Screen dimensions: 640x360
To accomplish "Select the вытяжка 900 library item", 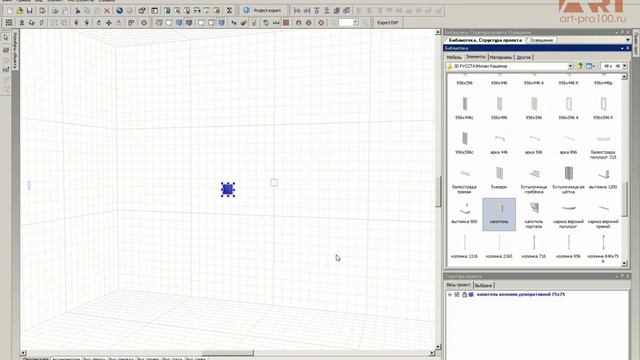I will click(x=464, y=213).
